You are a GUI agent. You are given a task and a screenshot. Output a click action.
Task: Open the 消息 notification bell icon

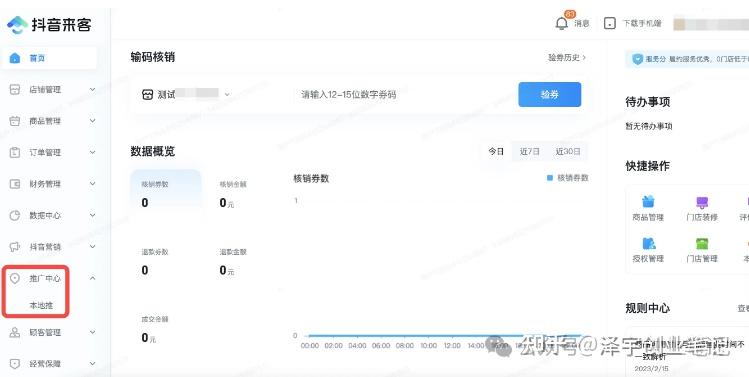562,23
